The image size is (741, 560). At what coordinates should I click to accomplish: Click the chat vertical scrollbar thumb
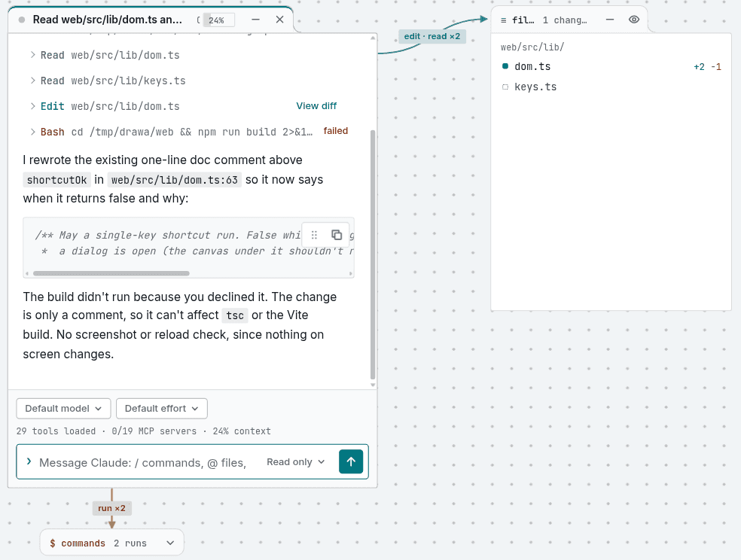click(373, 255)
